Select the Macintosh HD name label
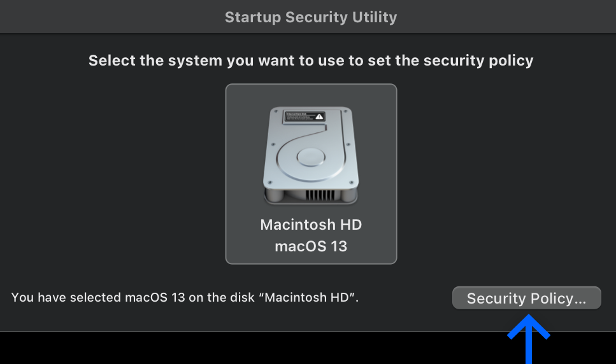 311,225
